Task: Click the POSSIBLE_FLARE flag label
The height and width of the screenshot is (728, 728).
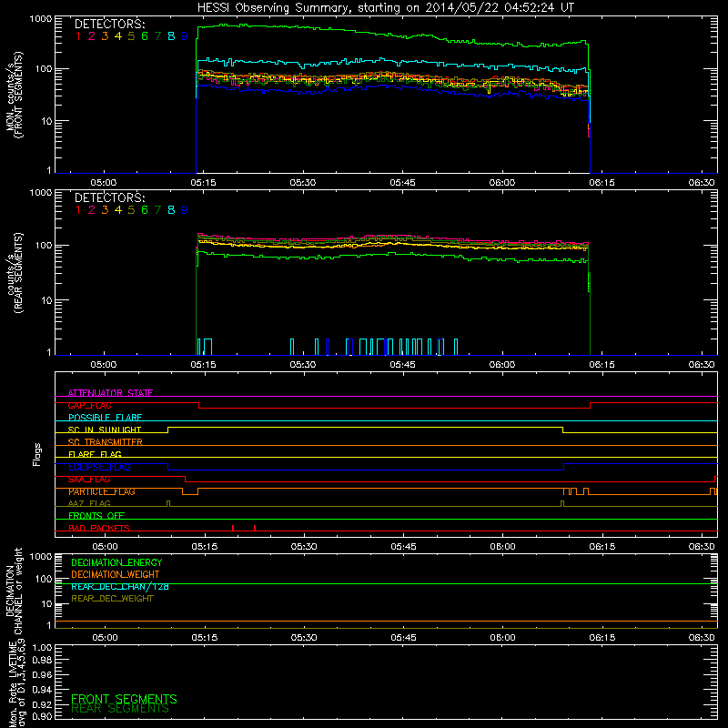Action: click(x=105, y=418)
